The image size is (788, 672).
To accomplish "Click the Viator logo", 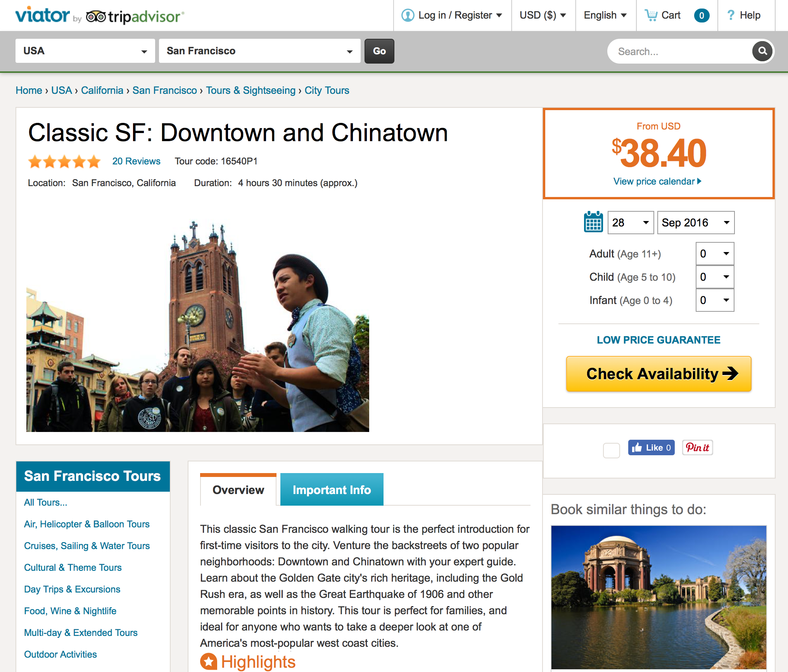I will click(x=43, y=15).
